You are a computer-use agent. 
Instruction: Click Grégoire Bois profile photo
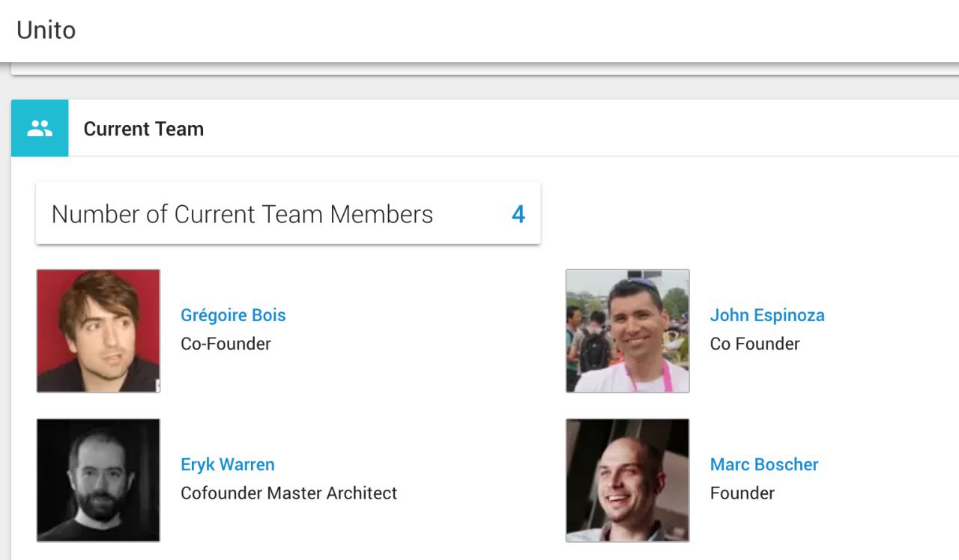[x=98, y=331]
